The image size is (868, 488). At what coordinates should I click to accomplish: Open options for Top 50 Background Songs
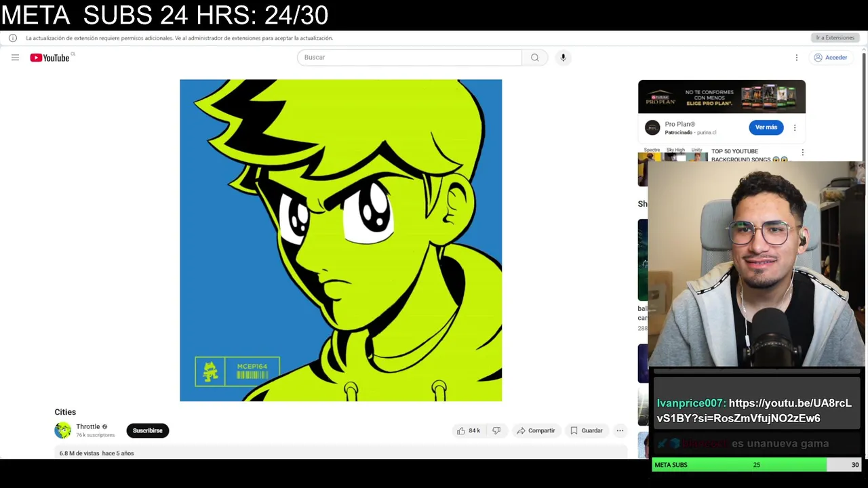coord(803,152)
